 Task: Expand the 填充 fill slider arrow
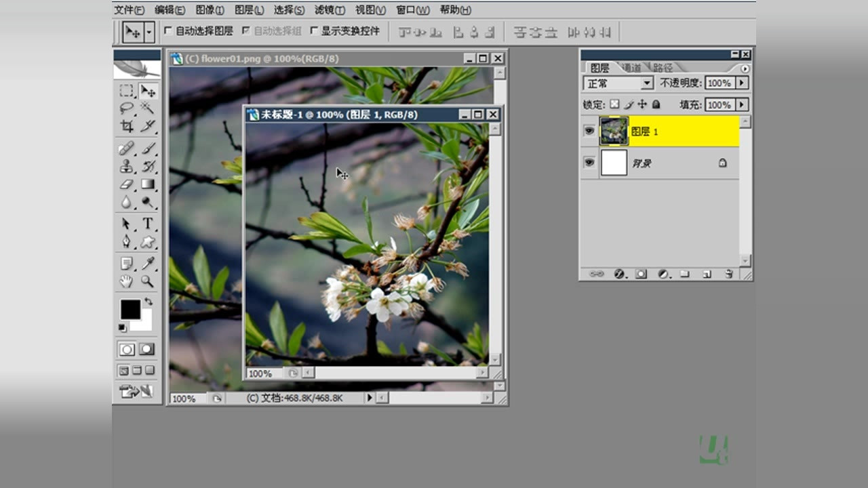(x=742, y=105)
